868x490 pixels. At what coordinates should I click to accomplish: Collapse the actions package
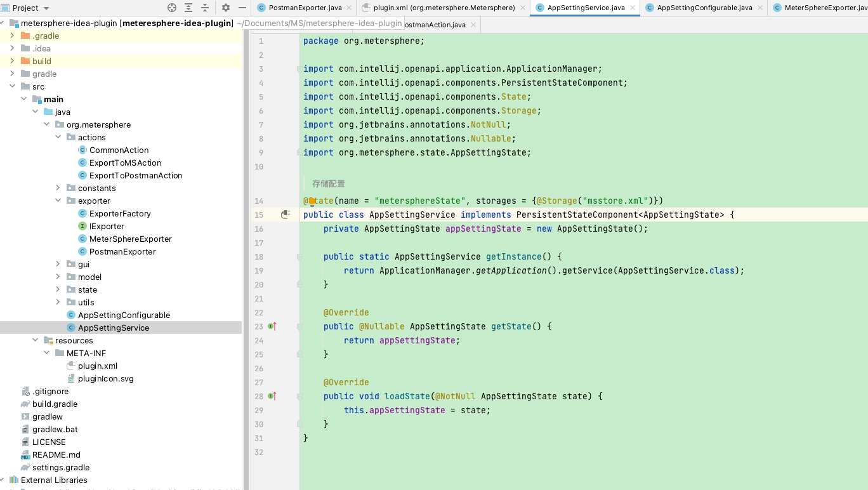[x=58, y=137]
